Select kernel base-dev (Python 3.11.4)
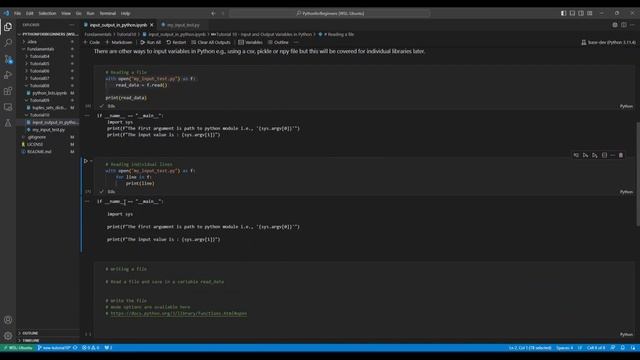Image resolution: width=640 pixels, height=360 pixels. (x=608, y=42)
